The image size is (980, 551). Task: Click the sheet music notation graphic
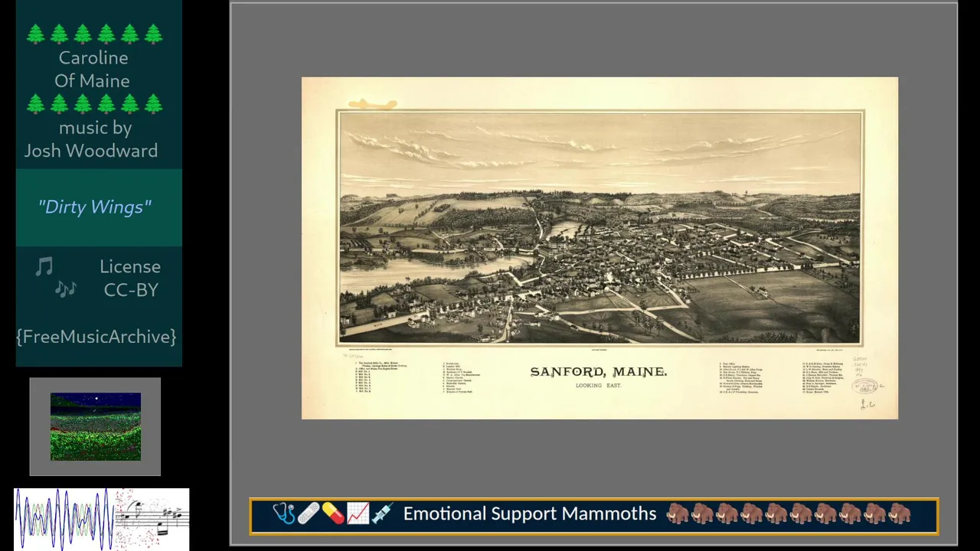click(152, 519)
